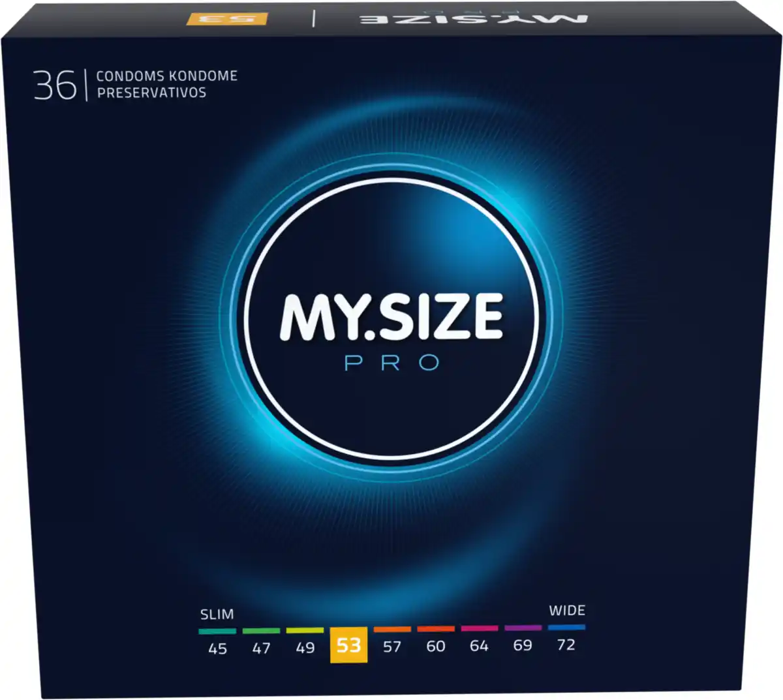Viewport: 783px width, 700px height.
Task: Click size 72 number
Action: (x=566, y=645)
